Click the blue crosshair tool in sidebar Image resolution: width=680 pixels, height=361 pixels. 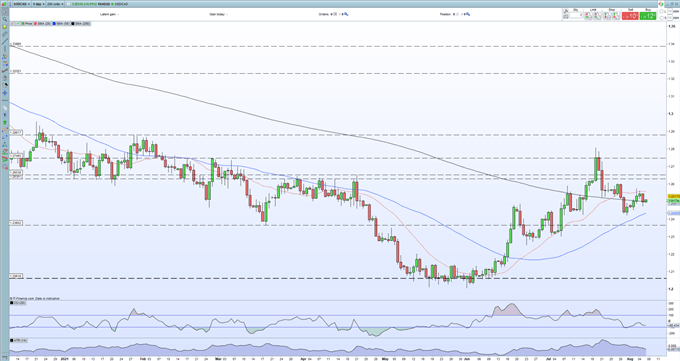point(5,93)
